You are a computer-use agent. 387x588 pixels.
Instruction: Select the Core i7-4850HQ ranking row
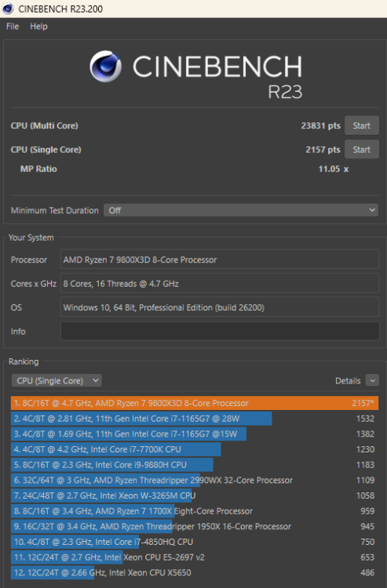195,542
